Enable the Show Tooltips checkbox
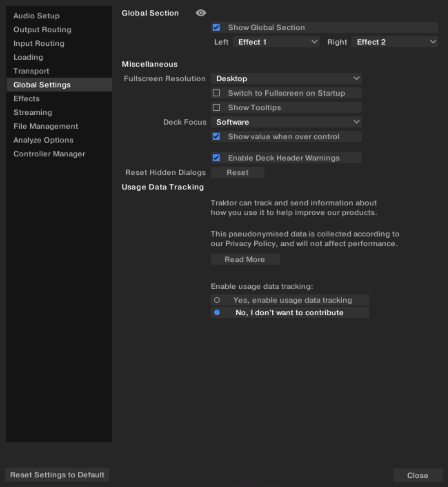Screen dimensions: 448x487 pyautogui.click(x=216, y=107)
